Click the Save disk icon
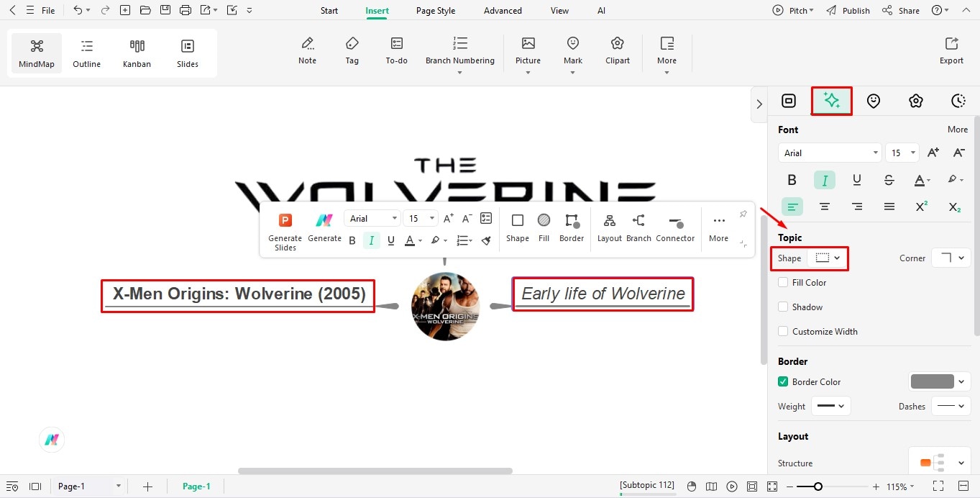The image size is (980, 498). pos(165,10)
